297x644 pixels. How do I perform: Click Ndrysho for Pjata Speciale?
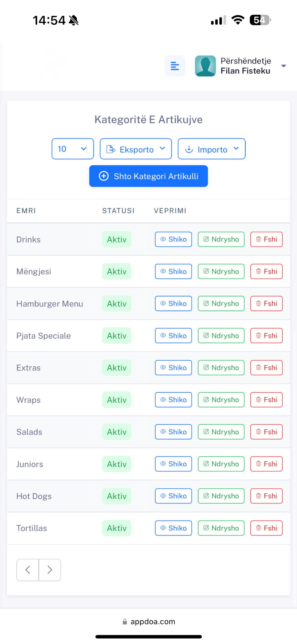click(221, 336)
